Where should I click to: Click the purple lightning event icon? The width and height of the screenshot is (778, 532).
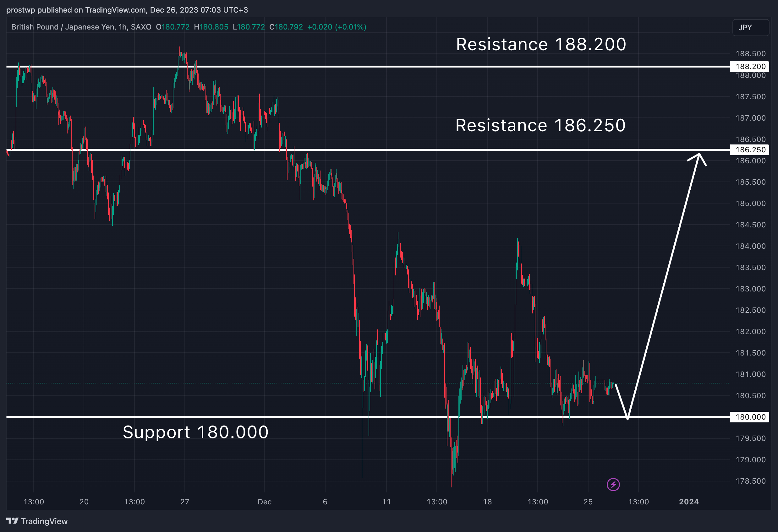click(613, 485)
